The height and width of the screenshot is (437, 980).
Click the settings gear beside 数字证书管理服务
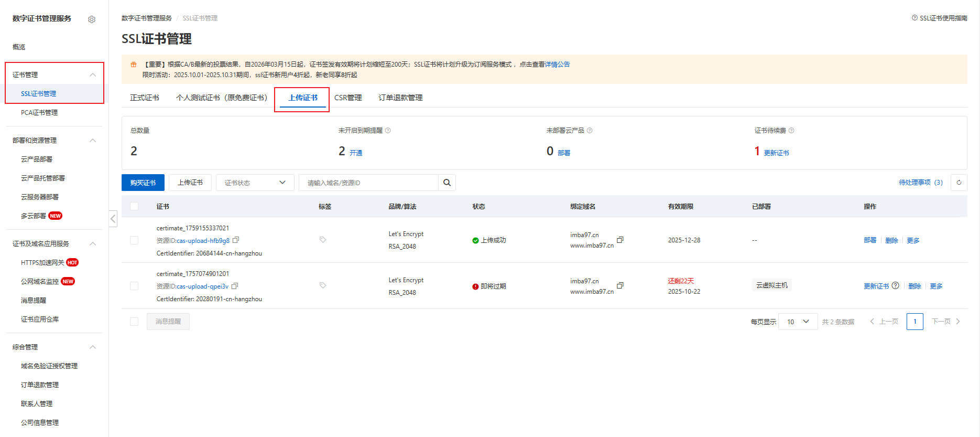point(92,19)
